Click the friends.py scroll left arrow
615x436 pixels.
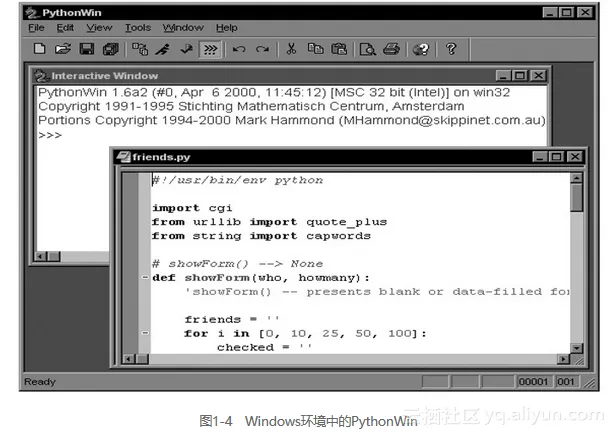click(128, 359)
